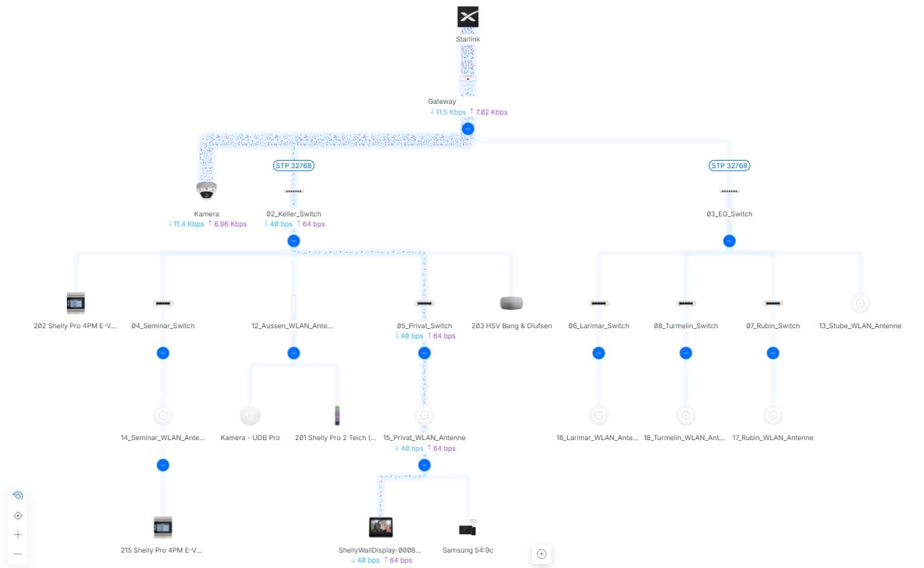924x568 pixels.
Task: Collapse the Gateway node branch
Action: pyautogui.click(x=468, y=129)
